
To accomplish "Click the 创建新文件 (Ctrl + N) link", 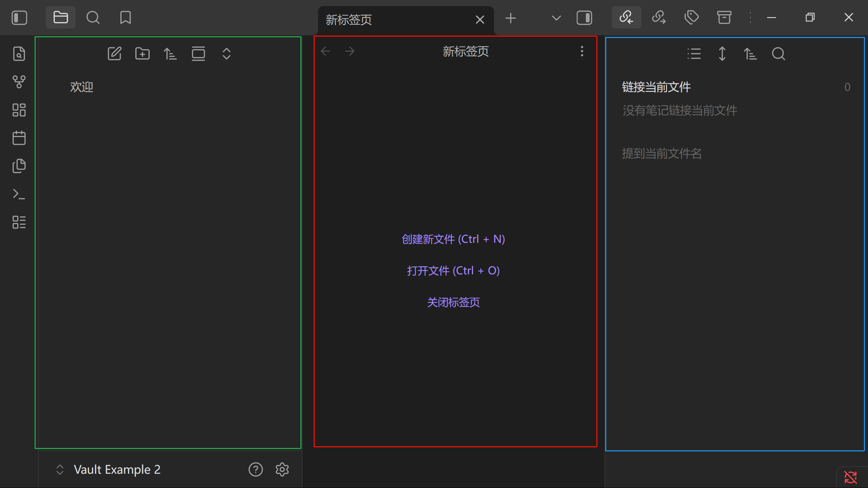I will [453, 239].
